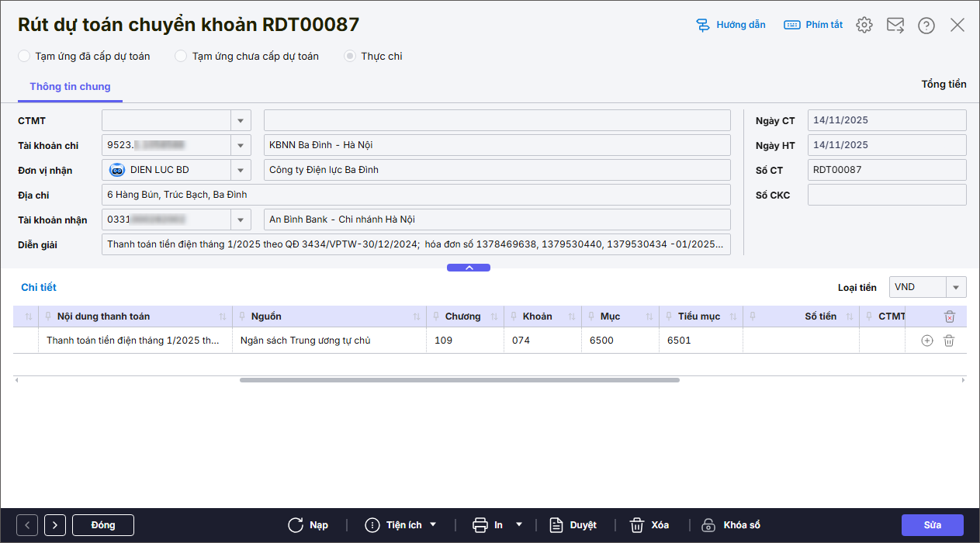Choose the Thực chi radio button

pos(350,56)
